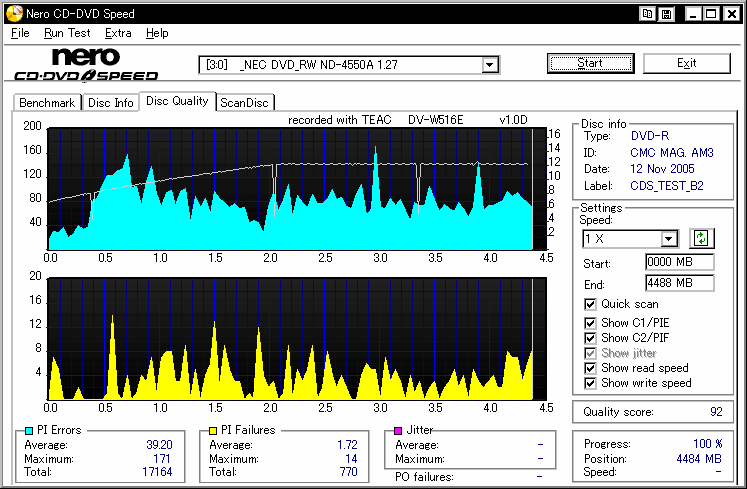
Task: Open the Extra menu
Action: [118, 33]
